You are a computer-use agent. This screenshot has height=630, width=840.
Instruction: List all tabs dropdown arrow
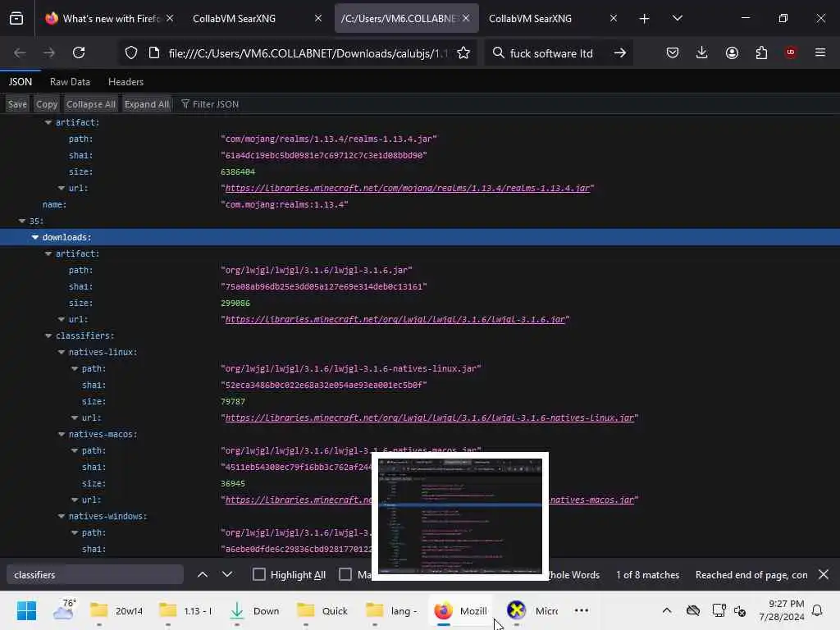click(x=677, y=19)
